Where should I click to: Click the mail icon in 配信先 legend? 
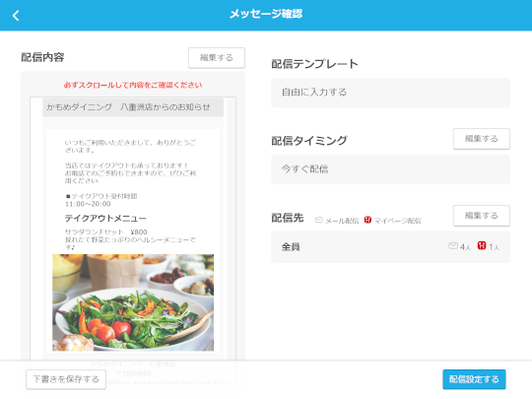coord(319,221)
